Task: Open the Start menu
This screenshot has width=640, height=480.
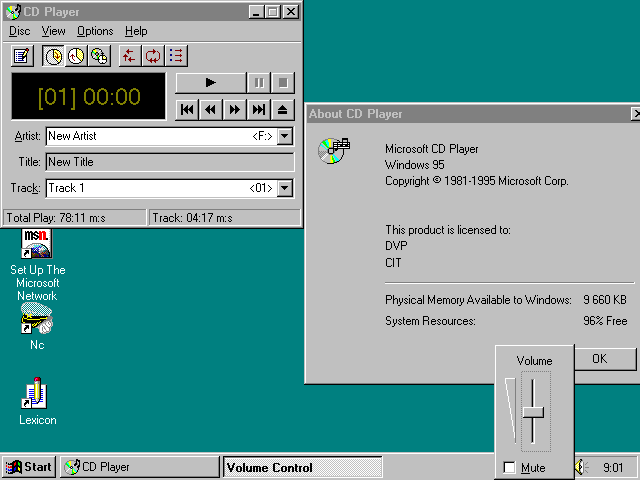Action: tap(29, 467)
